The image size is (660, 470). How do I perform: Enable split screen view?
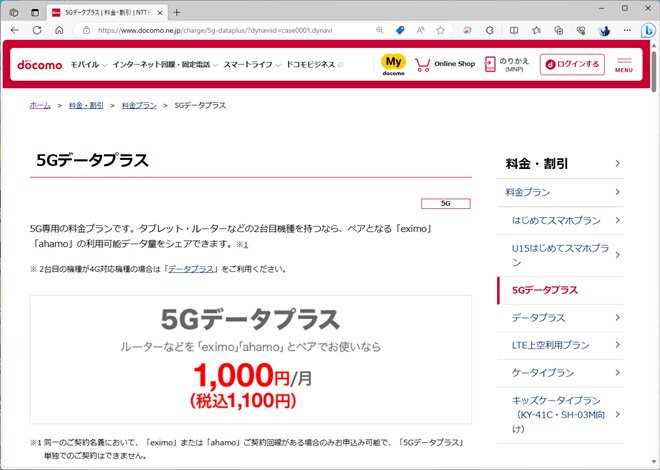click(514, 30)
